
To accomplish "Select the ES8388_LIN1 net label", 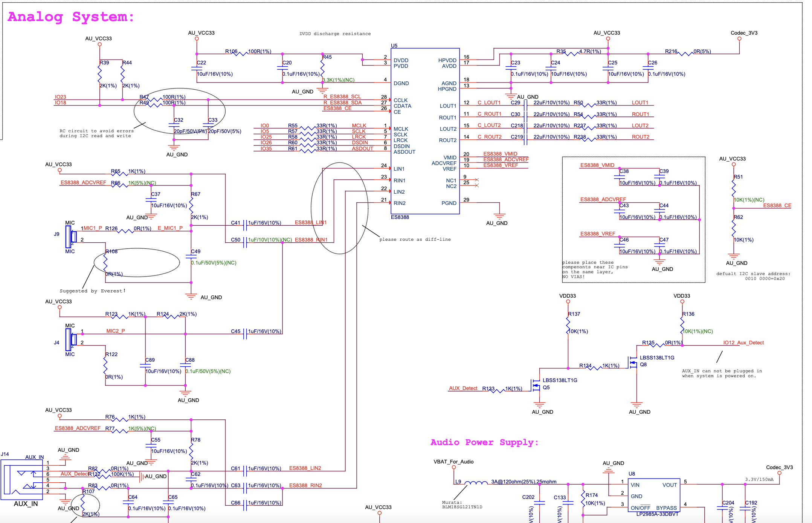I will click(x=311, y=222).
